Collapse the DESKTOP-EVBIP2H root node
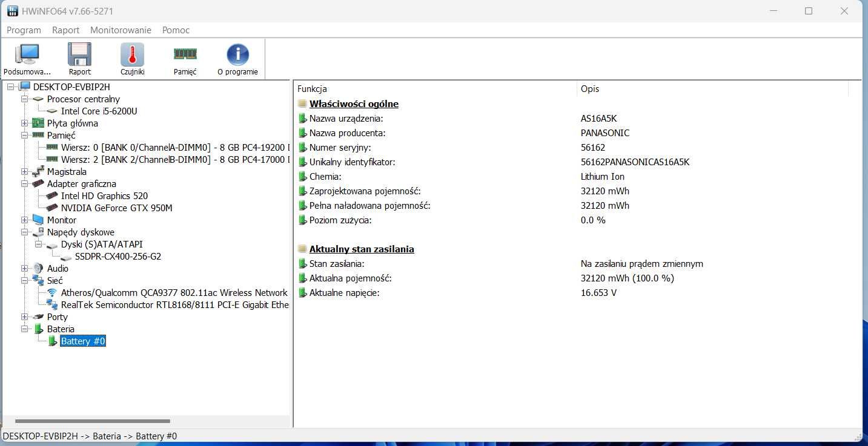868x446 pixels. (x=11, y=87)
